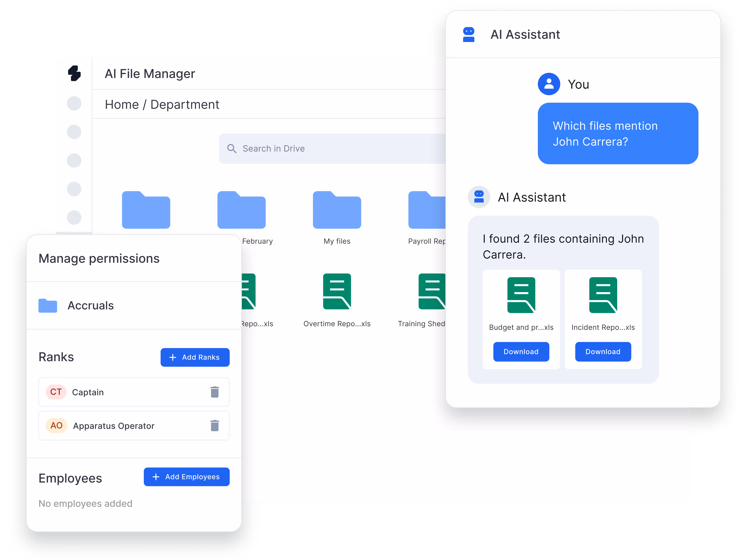Click the Budget and pr...xls file icon
747x560 pixels.
coord(521,295)
